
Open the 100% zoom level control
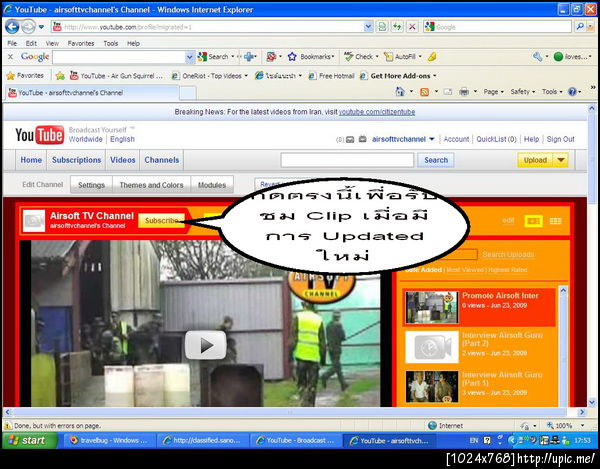tap(566, 426)
